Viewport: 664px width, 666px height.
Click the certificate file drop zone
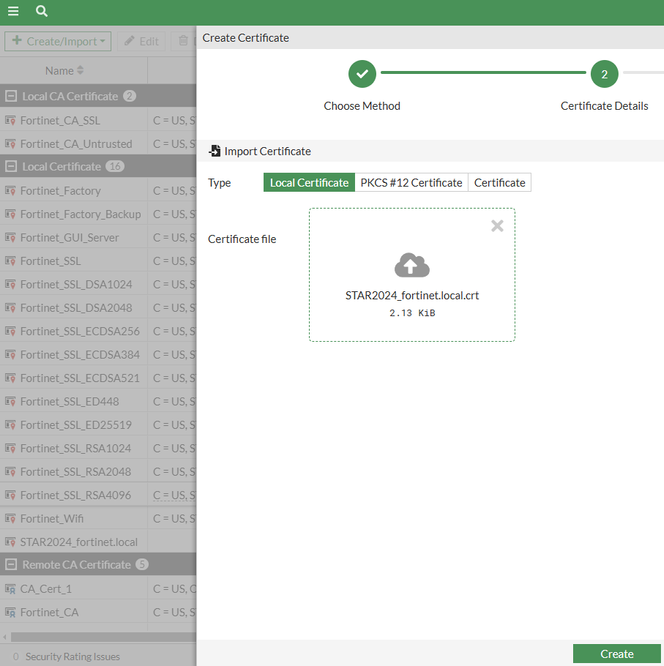tap(412, 275)
